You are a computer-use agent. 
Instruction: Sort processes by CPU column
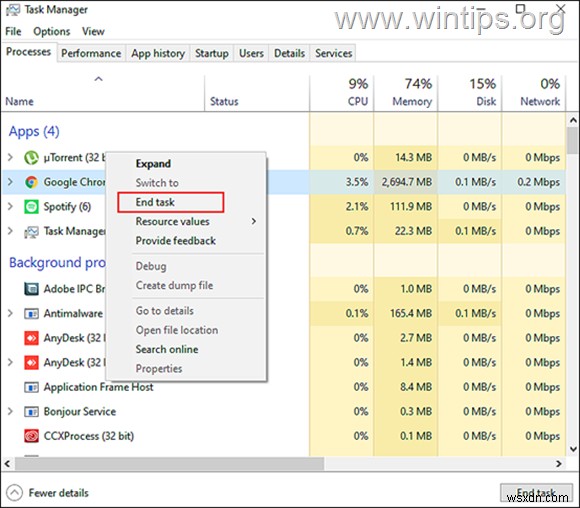pyautogui.click(x=342, y=92)
